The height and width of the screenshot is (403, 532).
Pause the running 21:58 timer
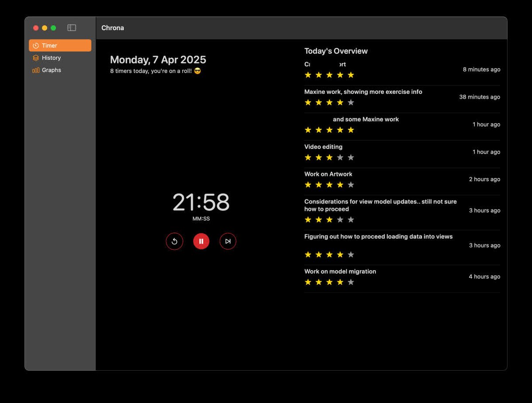(x=201, y=241)
